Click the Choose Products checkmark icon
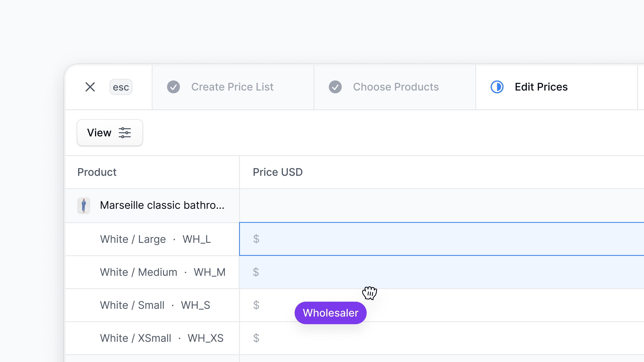644x362 pixels. tap(335, 87)
